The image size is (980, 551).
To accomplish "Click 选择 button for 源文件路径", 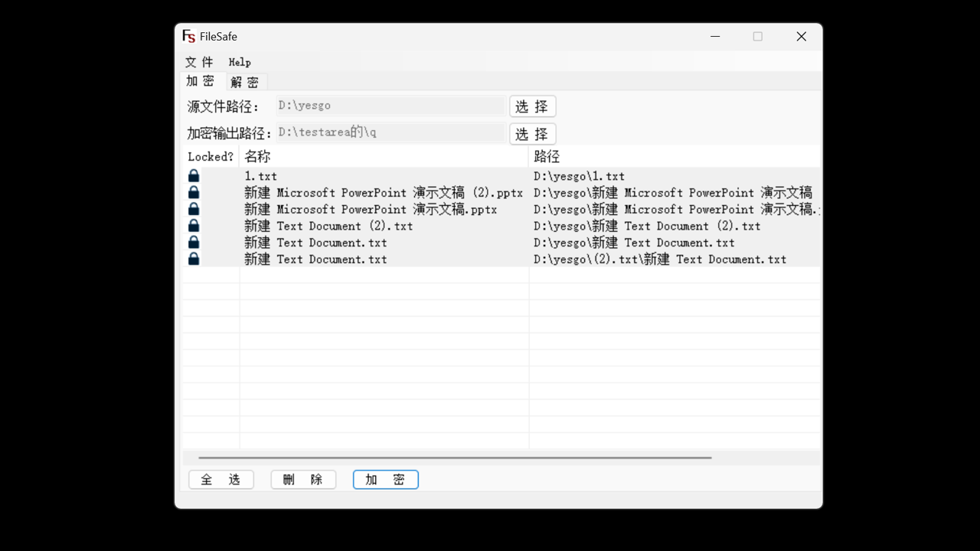I will pyautogui.click(x=532, y=106).
